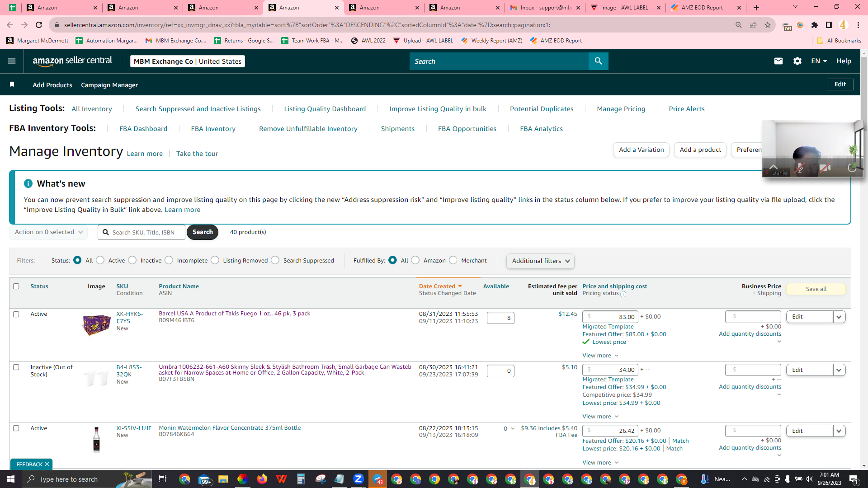Select Listing Removed status radio button
The height and width of the screenshot is (488, 868).
[x=215, y=260]
